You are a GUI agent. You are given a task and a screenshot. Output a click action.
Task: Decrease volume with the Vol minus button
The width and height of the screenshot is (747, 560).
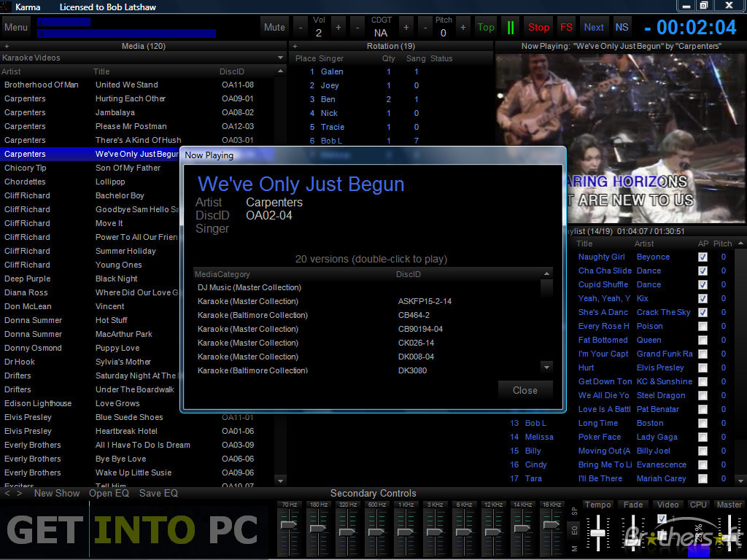point(301,28)
